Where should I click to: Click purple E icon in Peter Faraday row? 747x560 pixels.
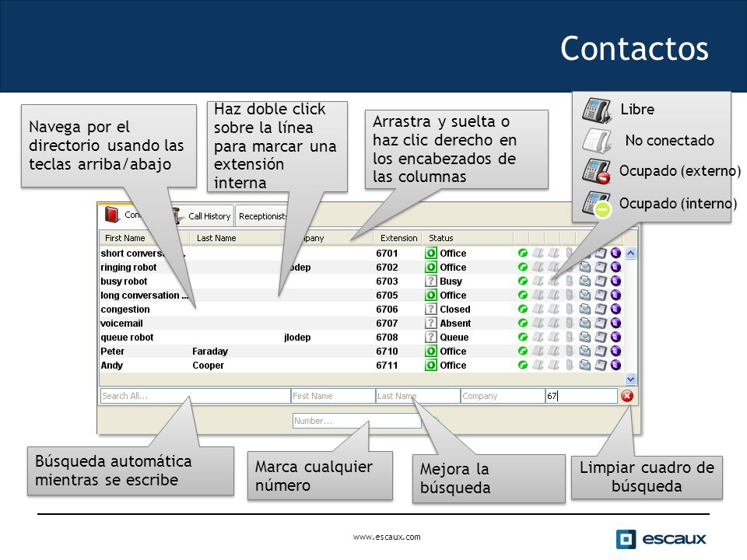click(x=616, y=352)
